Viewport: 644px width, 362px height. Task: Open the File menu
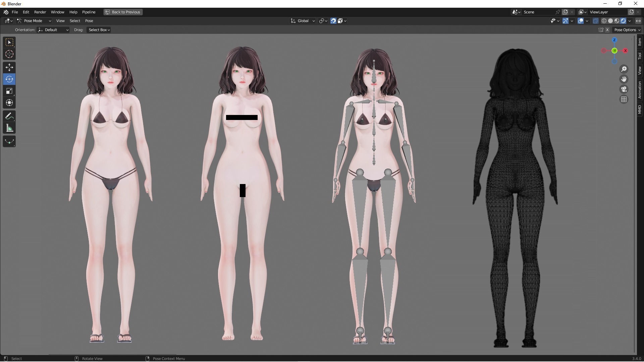click(x=15, y=12)
